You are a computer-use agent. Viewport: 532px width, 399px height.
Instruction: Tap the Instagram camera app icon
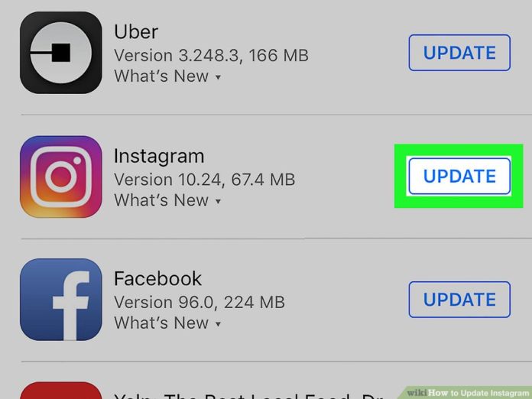[x=60, y=177]
